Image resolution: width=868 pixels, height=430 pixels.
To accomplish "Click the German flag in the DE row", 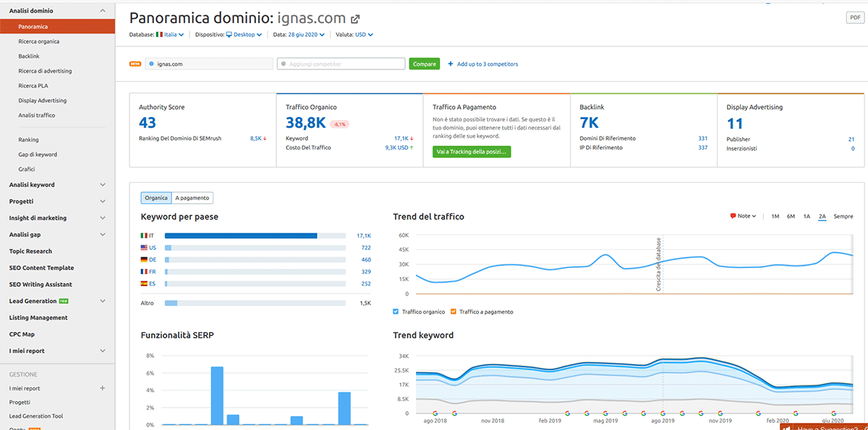I will point(144,259).
